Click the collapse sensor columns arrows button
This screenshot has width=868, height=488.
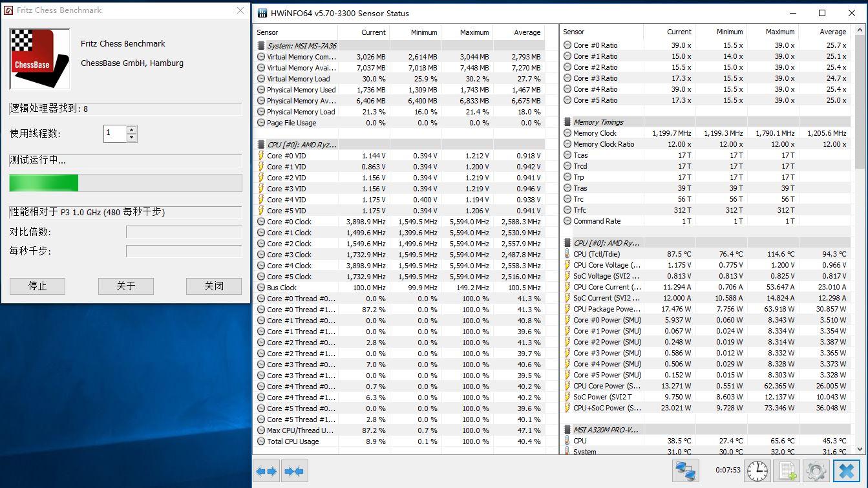pos(294,471)
